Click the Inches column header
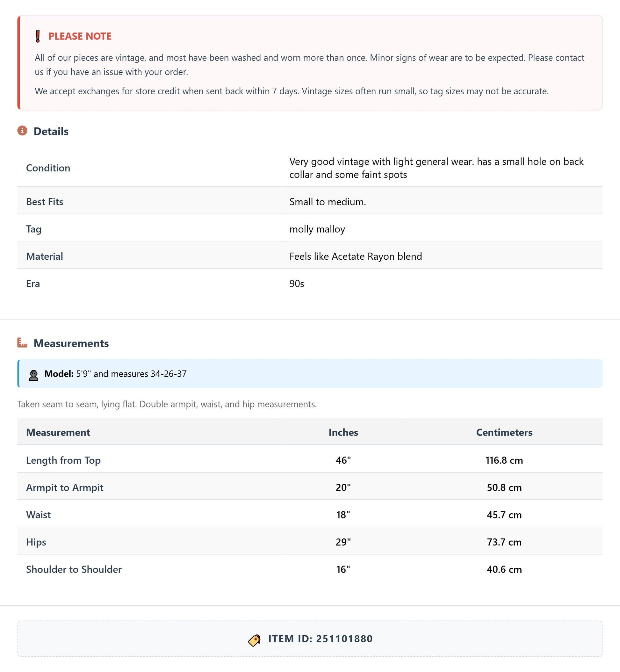The height and width of the screenshot is (672, 620). pos(343,432)
